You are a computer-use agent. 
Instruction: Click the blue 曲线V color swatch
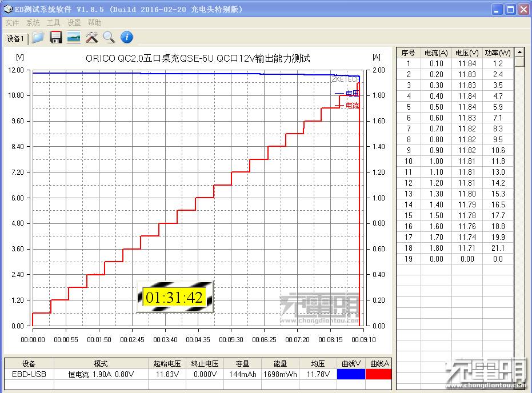(351, 374)
